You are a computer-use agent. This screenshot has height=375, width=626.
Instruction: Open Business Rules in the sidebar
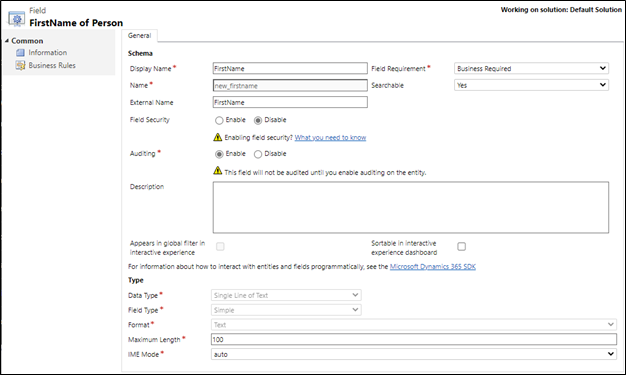click(x=52, y=65)
